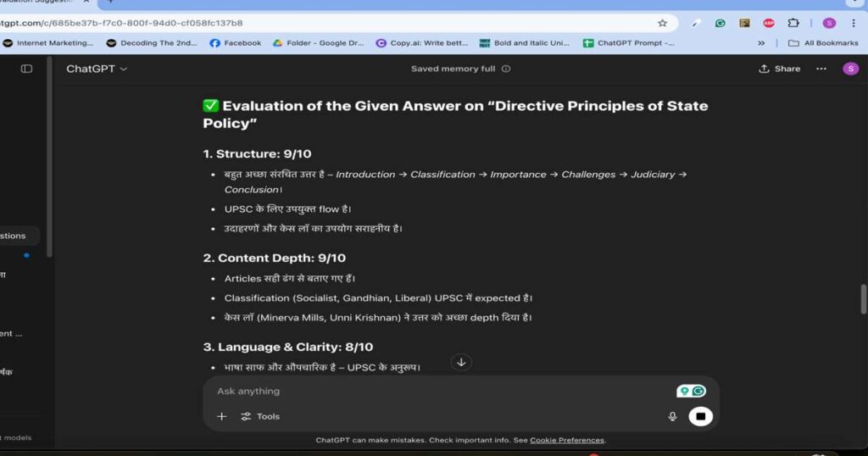Image resolution: width=868 pixels, height=456 pixels.
Task: Click the microphone dictation icon
Action: point(672,416)
